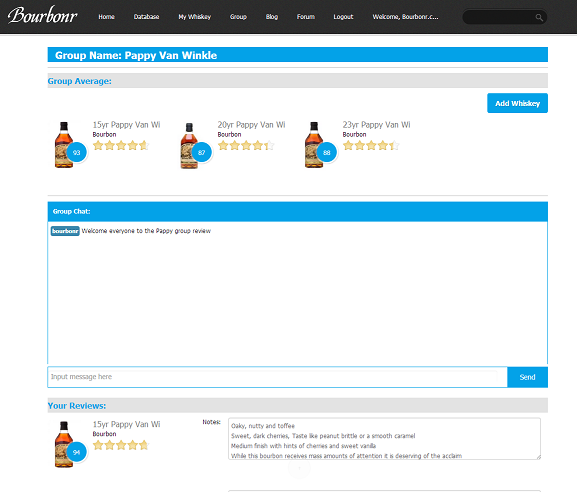The width and height of the screenshot is (577, 492).
Task: Click the 88 score badge
Action: point(327,152)
